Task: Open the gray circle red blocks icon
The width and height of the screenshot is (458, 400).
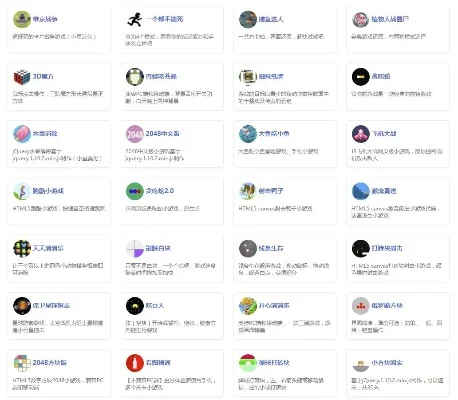Action: pos(361,306)
